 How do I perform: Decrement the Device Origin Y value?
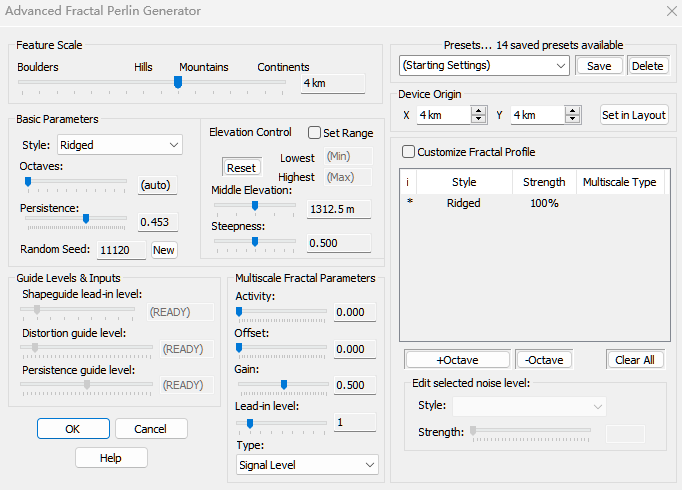pyautogui.click(x=573, y=120)
